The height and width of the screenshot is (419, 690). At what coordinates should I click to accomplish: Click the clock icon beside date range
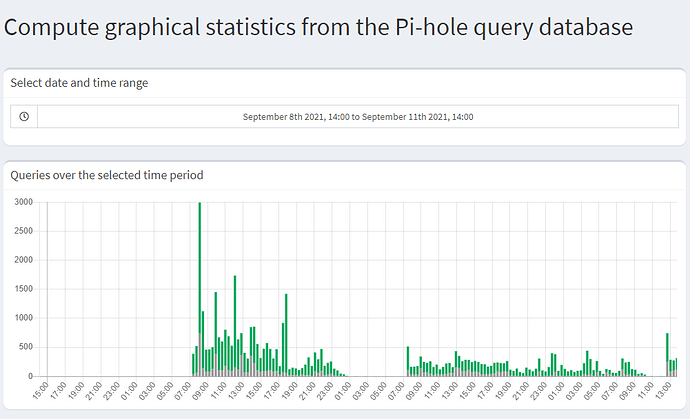tap(24, 117)
